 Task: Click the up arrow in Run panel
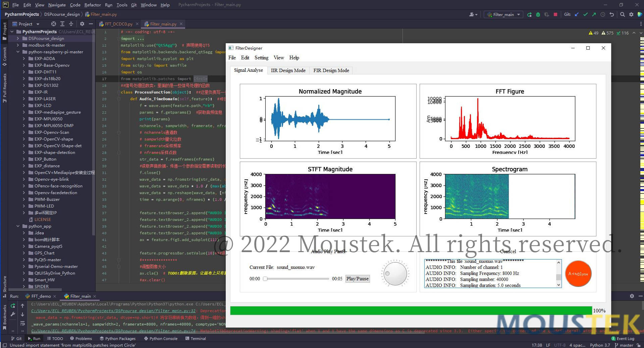coord(22,306)
